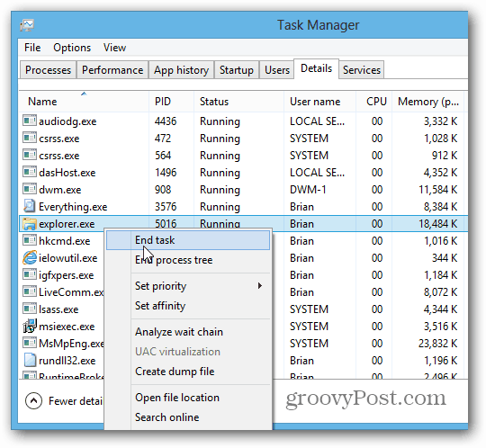Image resolution: width=486 pixels, height=448 pixels.
Task: Click the dwm.exe process icon
Action: pyautogui.click(x=30, y=188)
